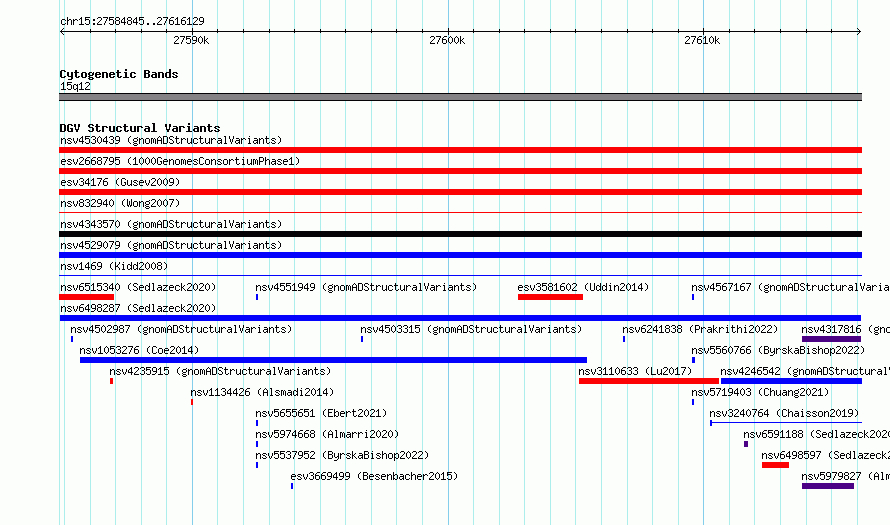Image resolution: width=890 pixels, height=525 pixels.
Task: Click red bar of nsv6515340
Action: coord(87,297)
